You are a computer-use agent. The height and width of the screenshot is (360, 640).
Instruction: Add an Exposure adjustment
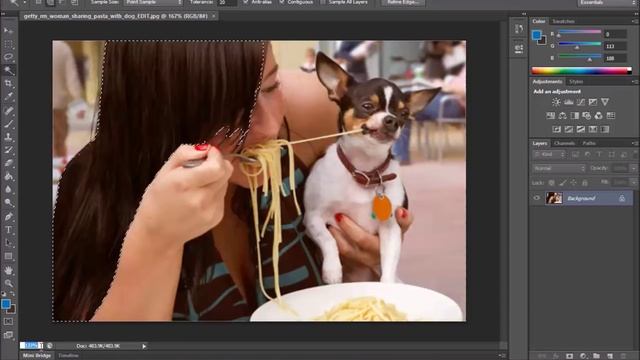(x=593, y=102)
